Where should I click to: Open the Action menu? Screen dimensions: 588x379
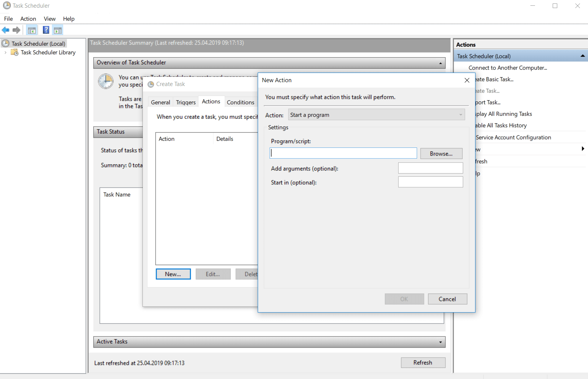pos(28,18)
